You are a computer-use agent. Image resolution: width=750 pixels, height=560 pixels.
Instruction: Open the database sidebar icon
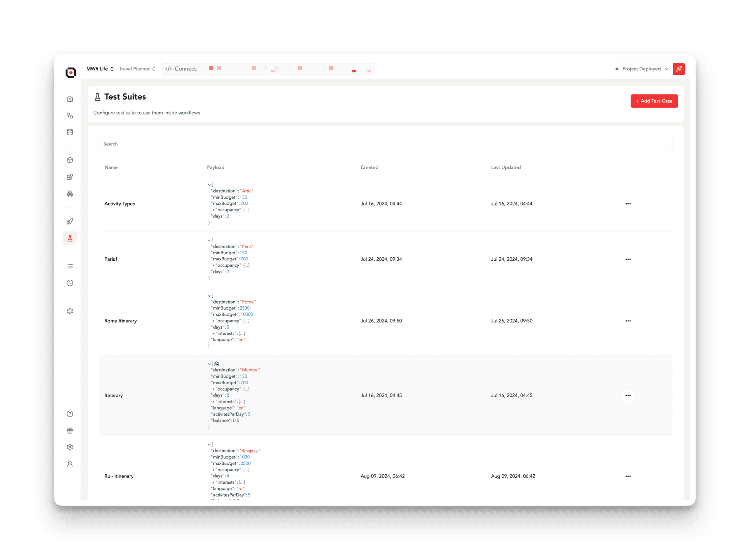point(70,132)
